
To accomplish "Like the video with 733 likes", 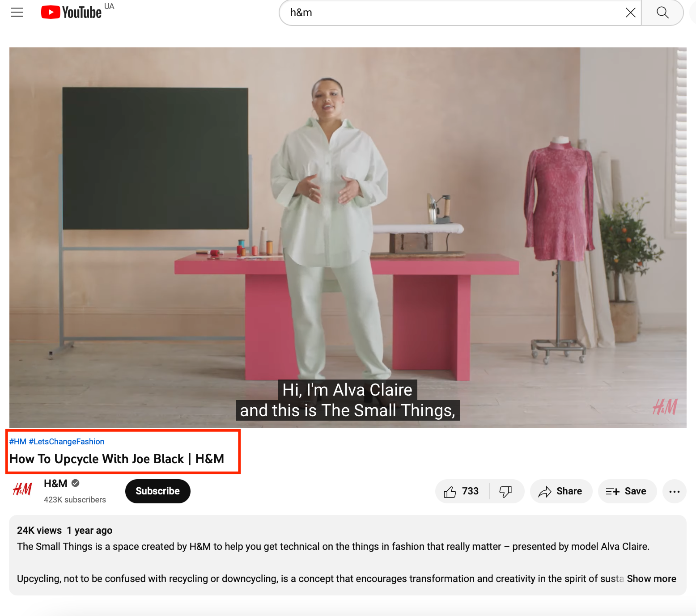I will click(462, 491).
